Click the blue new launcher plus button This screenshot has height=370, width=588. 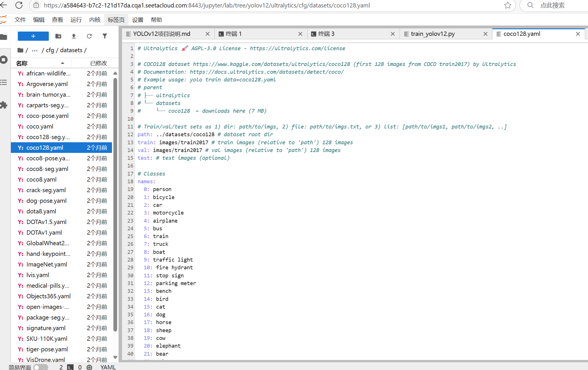[x=33, y=36]
